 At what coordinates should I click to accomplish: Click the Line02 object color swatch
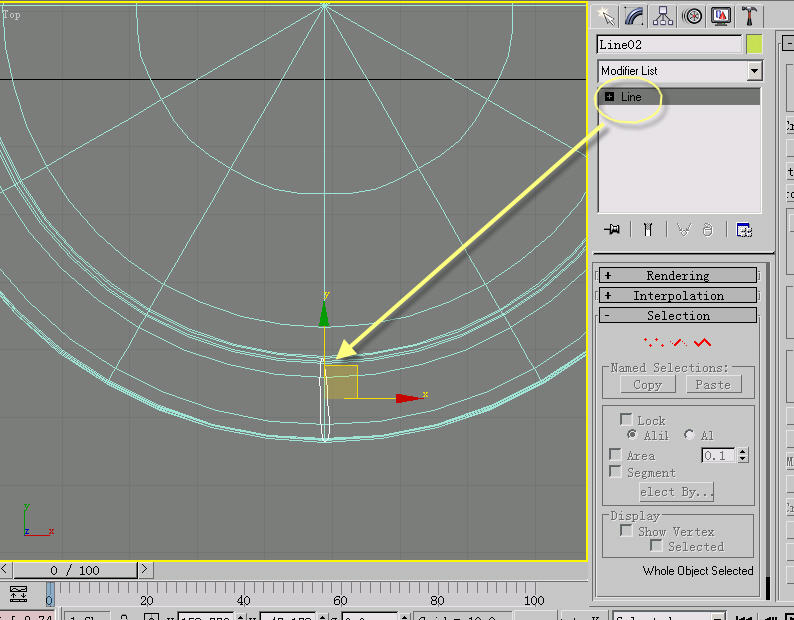point(754,45)
